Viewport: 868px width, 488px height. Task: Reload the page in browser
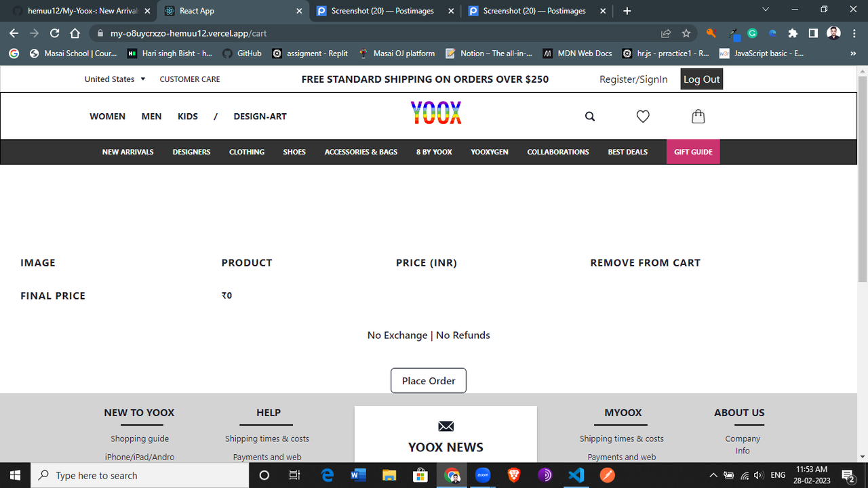coord(55,33)
